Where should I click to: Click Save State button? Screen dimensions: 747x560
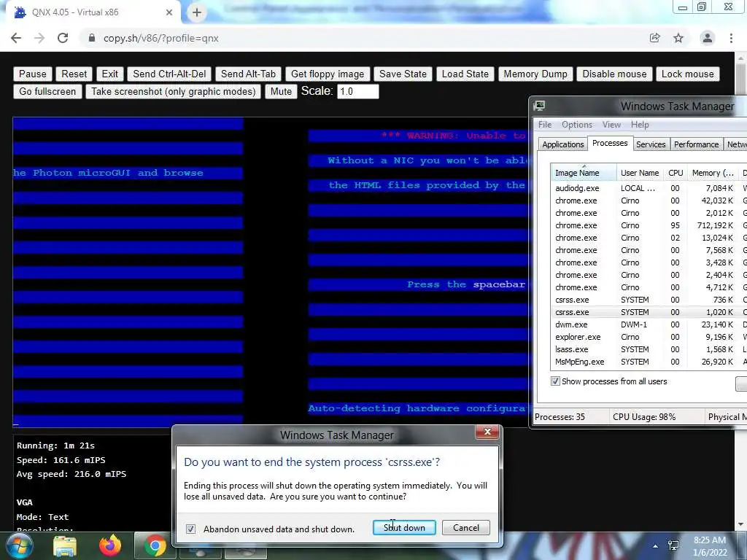[x=403, y=74]
